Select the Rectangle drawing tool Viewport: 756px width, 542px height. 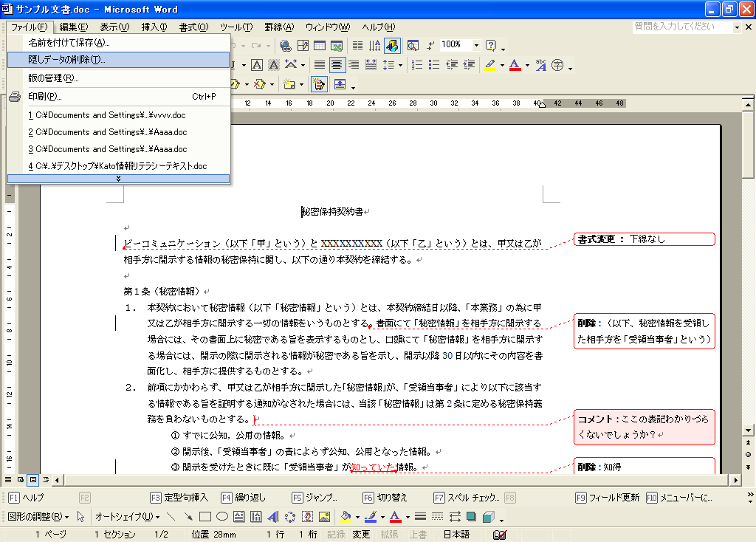point(205,517)
